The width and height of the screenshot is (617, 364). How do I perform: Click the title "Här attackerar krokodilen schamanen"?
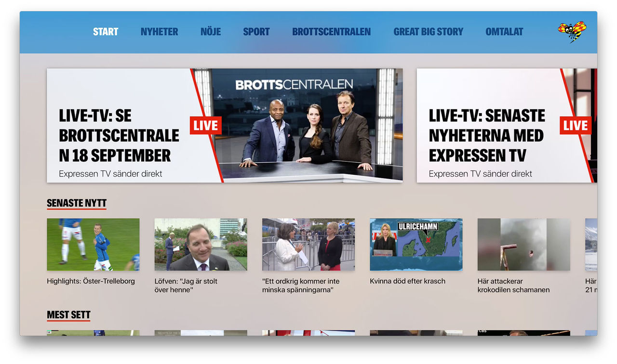[x=513, y=286]
